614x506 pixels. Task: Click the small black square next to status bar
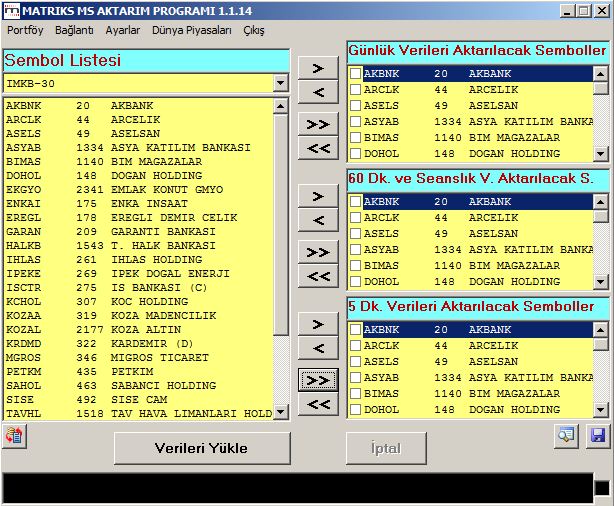(602, 488)
